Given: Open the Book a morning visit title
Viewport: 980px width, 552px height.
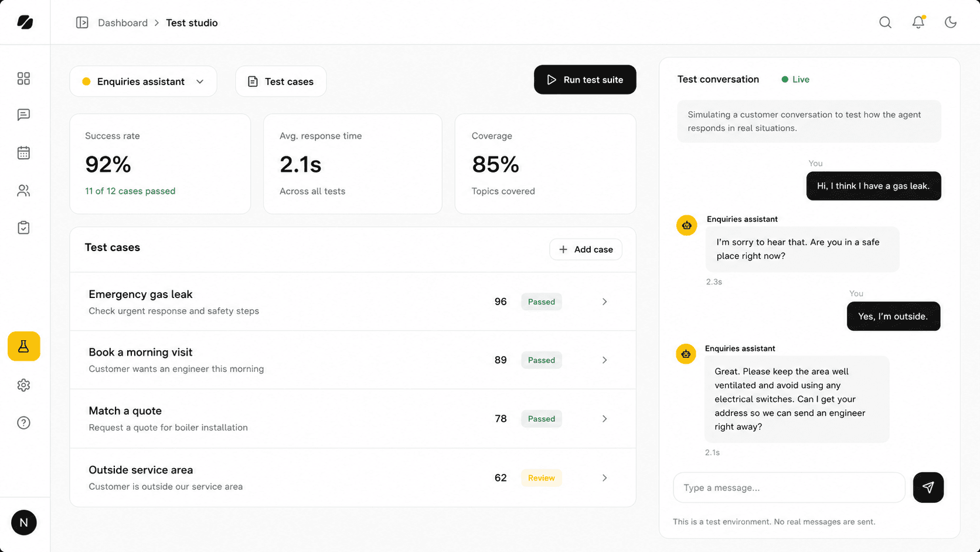Looking at the screenshot, I should [x=141, y=353].
